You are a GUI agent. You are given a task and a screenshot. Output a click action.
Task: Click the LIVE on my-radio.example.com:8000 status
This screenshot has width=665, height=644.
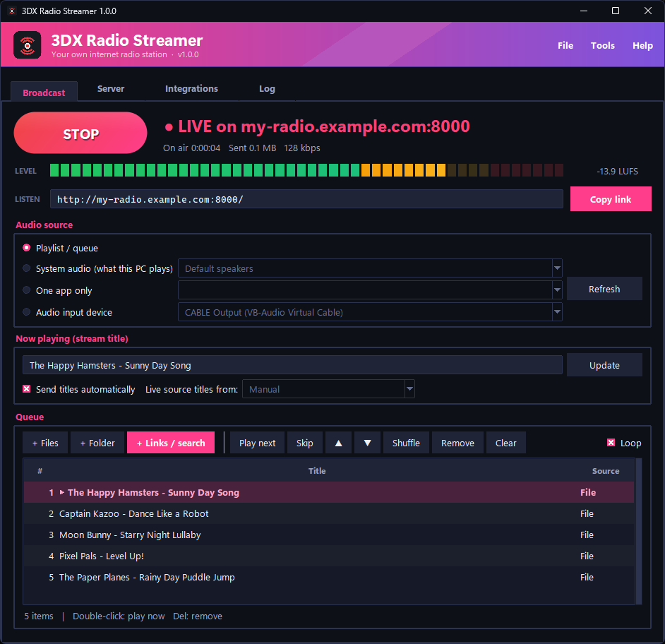coord(317,126)
